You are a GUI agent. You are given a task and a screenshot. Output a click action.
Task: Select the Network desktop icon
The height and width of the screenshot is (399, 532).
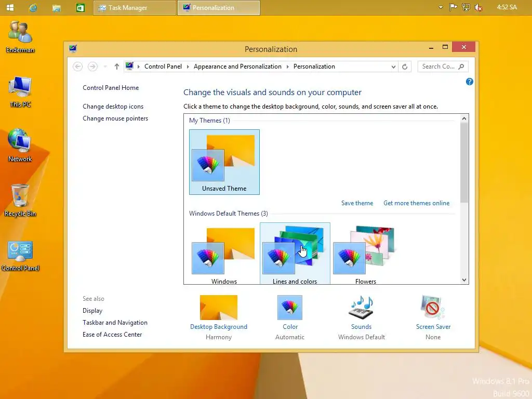pyautogui.click(x=20, y=145)
